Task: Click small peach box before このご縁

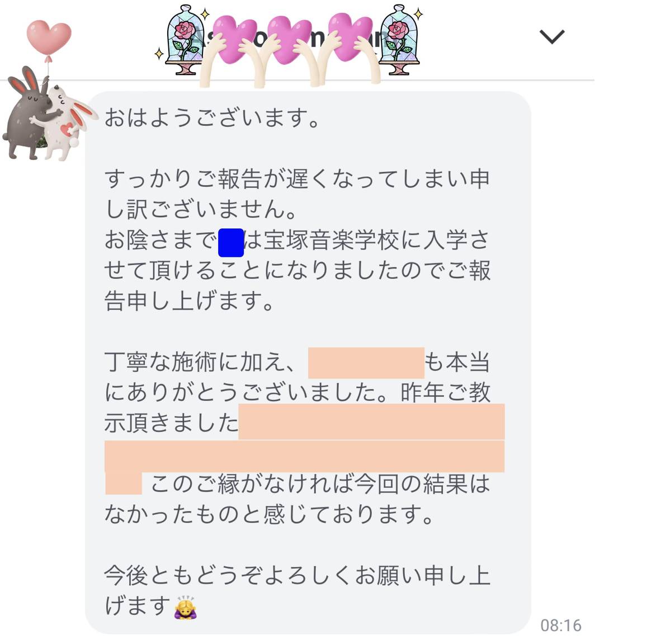Action: [124, 483]
